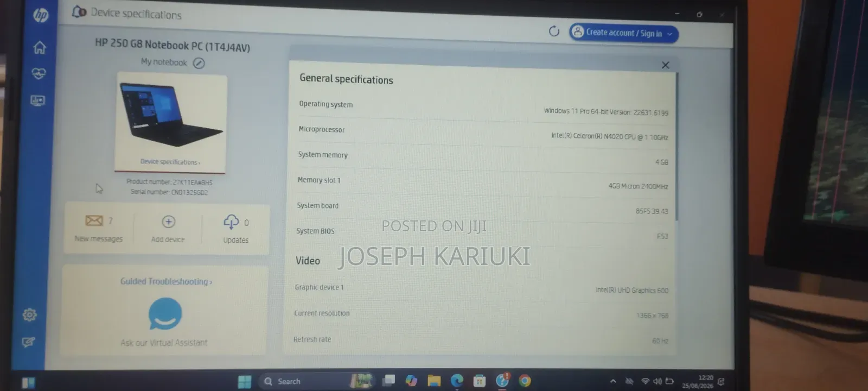Click the System BIOS label
The image size is (868, 391).
click(316, 231)
